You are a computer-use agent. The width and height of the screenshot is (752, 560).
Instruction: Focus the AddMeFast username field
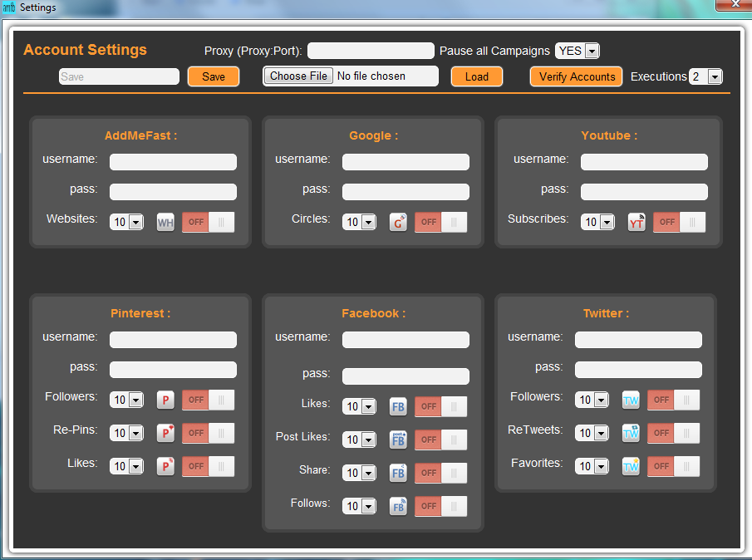pyautogui.click(x=173, y=162)
